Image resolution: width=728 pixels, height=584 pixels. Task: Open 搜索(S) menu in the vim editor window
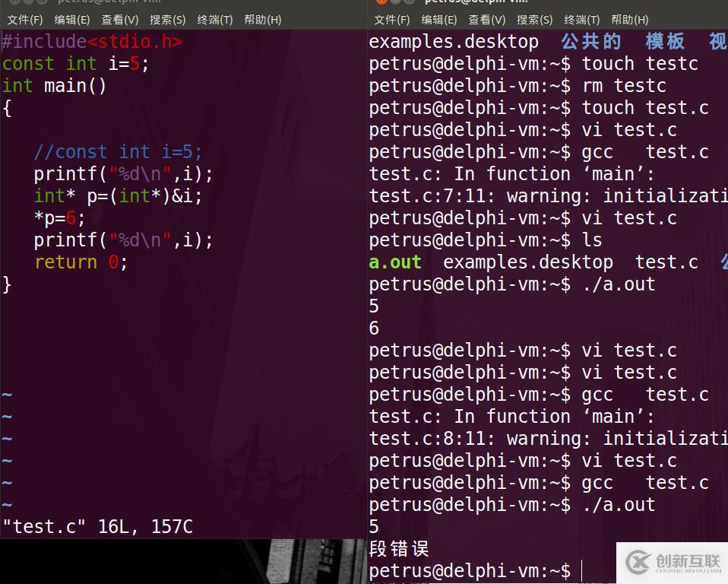(168, 20)
